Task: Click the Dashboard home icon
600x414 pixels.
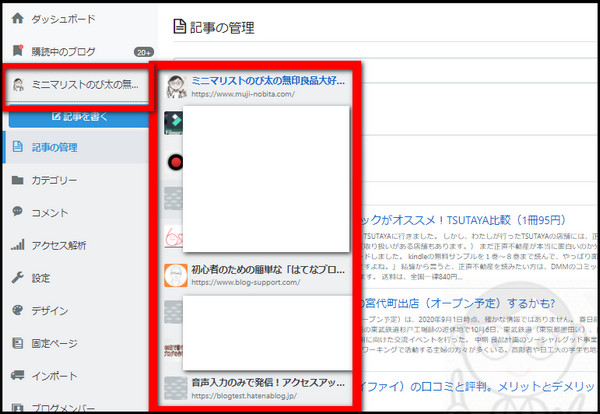Action: pos(18,18)
